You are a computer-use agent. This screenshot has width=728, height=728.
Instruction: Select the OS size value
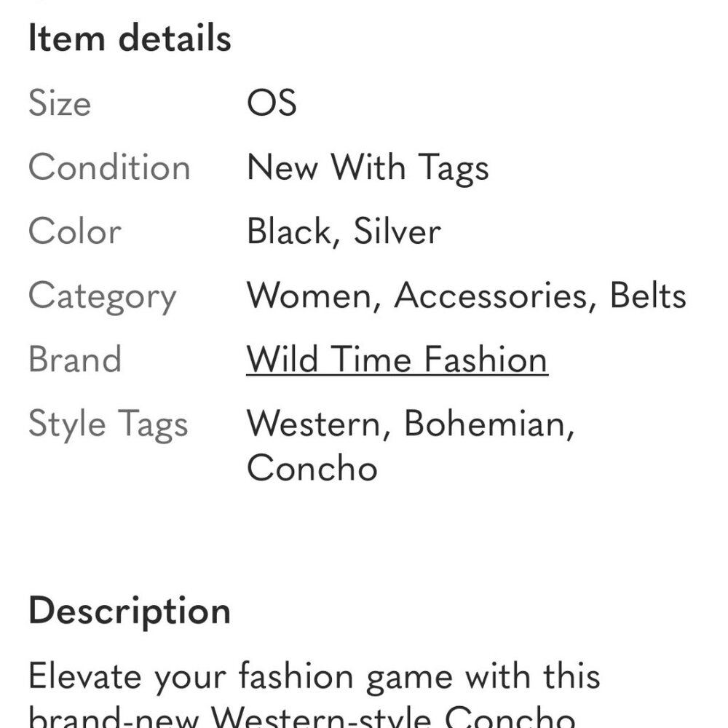point(272,103)
